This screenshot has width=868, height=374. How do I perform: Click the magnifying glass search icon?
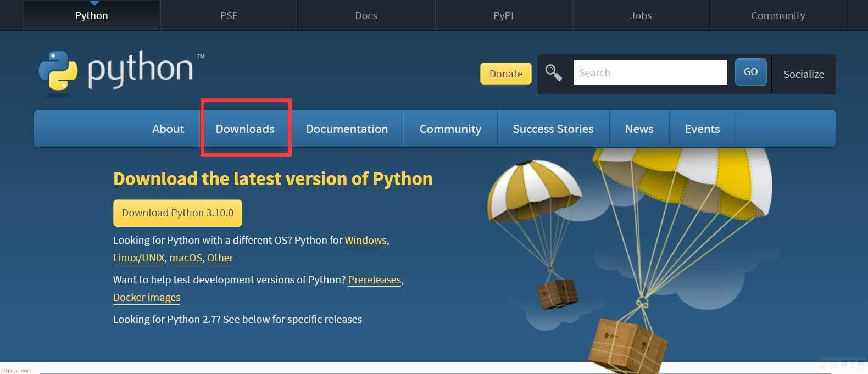[553, 72]
